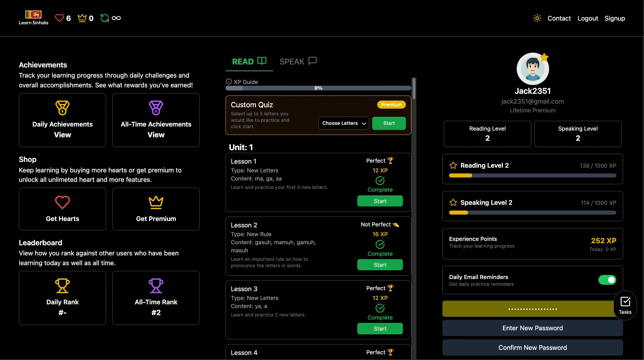Image resolution: width=644 pixels, height=360 pixels.
Task: Open the Tasks floating button
Action: pyautogui.click(x=625, y=305)
